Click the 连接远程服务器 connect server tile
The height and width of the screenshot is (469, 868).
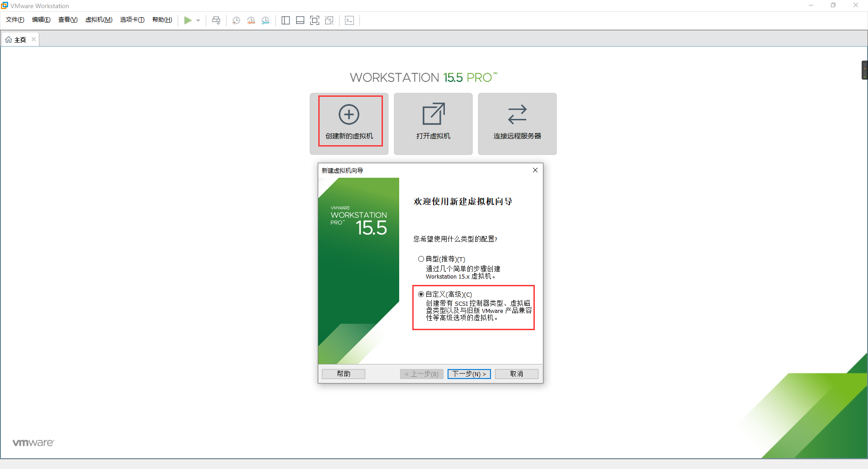tap(517, 124)
